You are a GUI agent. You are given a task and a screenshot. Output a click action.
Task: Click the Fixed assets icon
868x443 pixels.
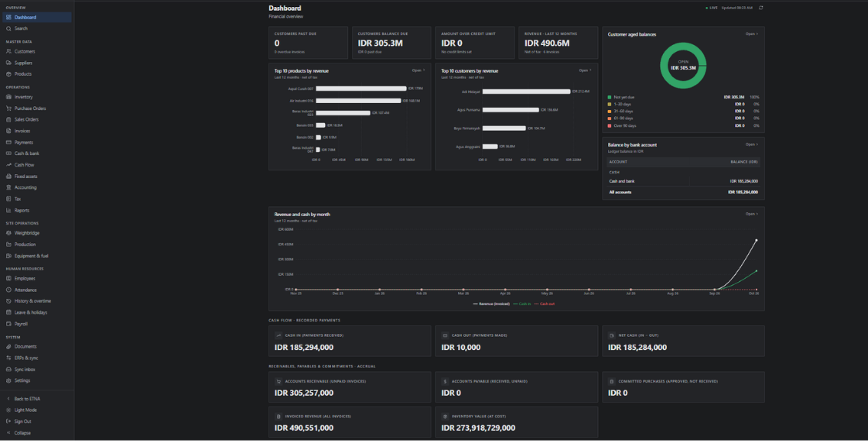pos(9,177)
